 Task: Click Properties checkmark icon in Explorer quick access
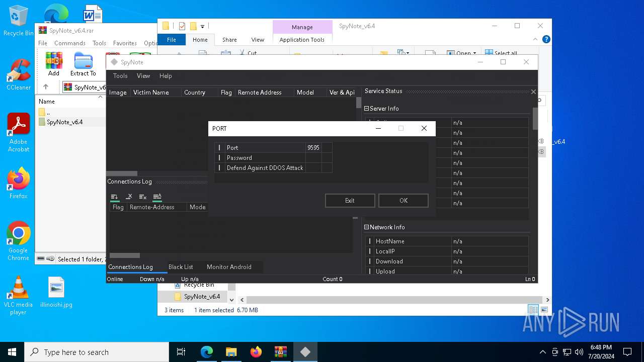tap(182, 26)
